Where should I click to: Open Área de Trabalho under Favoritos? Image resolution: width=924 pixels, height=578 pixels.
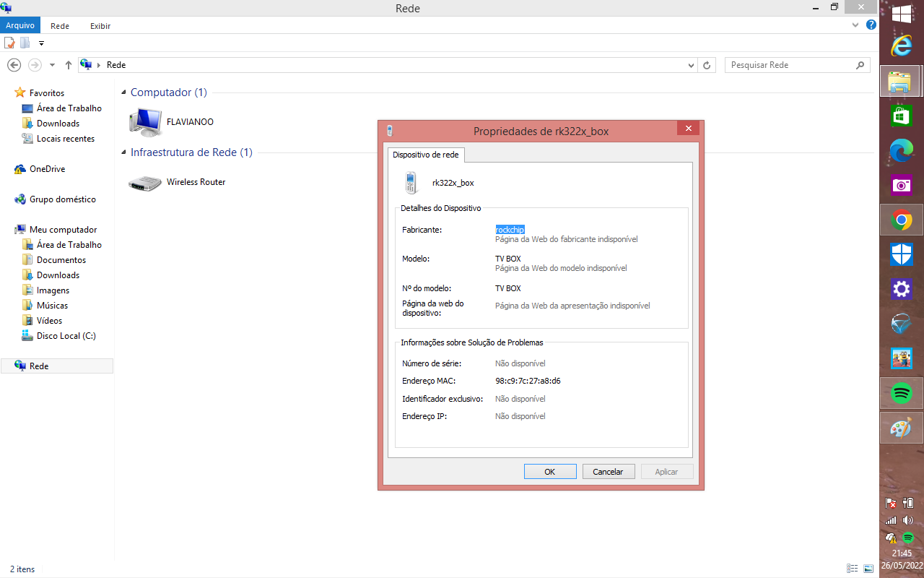click(x=69, y=108)
